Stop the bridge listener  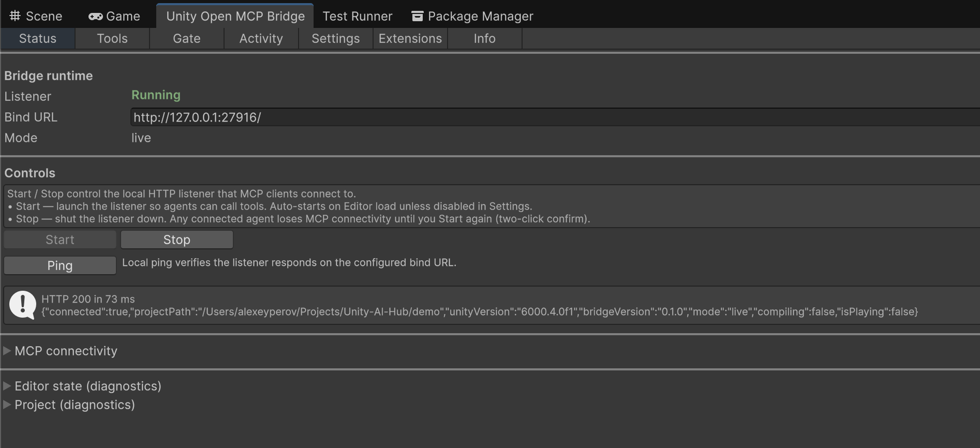pyautogui.click(x=177, y=240)
